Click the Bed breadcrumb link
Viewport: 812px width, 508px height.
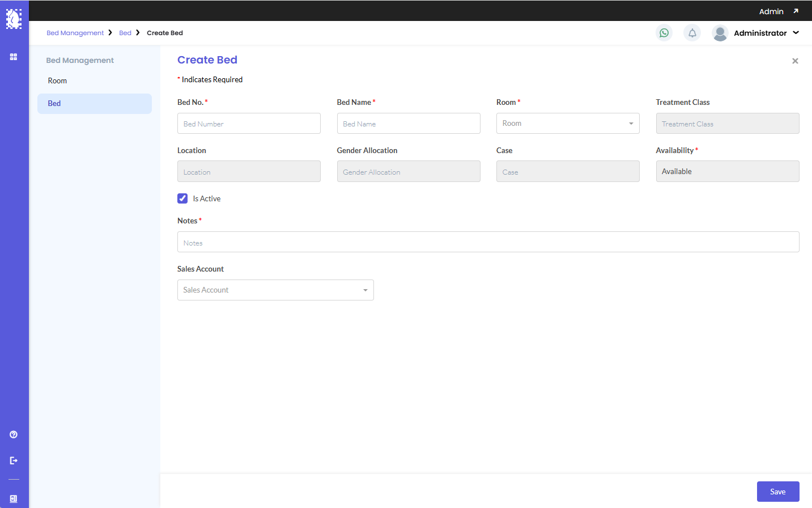125,33
